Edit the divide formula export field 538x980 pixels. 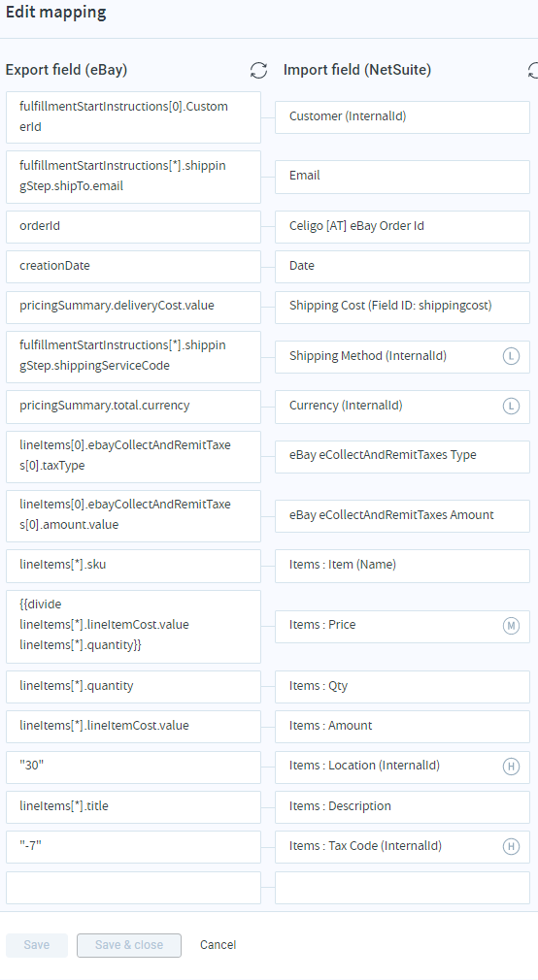(x=133, y=626)
